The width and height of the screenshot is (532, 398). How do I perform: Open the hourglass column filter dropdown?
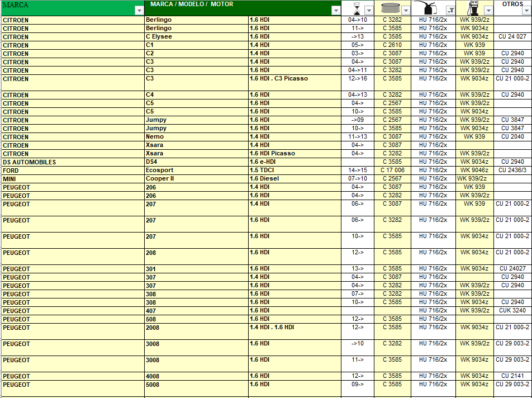[368, 11]
